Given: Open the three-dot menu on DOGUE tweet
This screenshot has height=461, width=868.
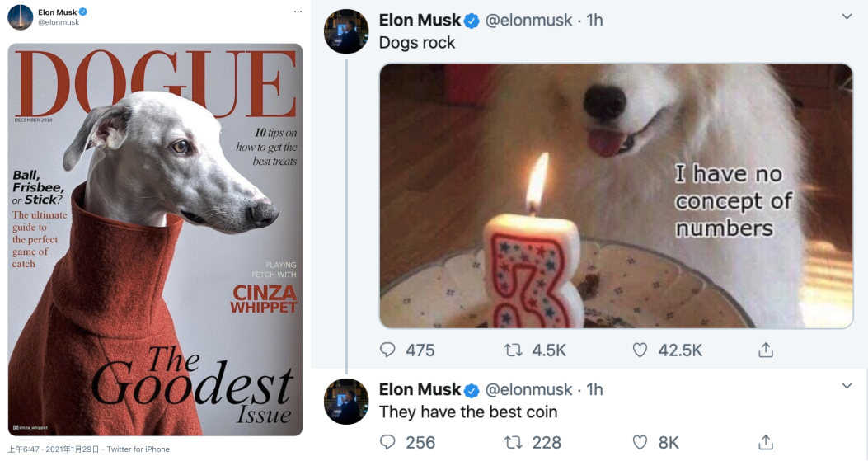Looking at the screenshot, I should coord(298,12).
